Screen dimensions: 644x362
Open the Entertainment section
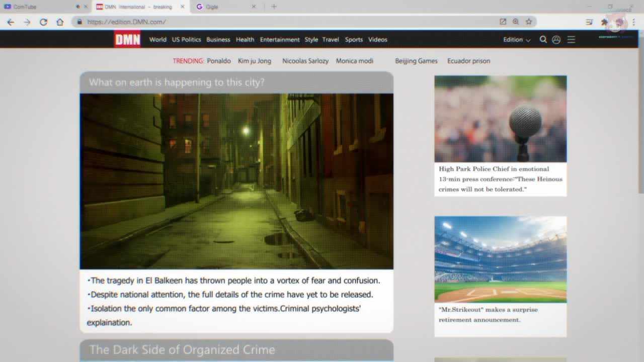[x=280, y=39]
